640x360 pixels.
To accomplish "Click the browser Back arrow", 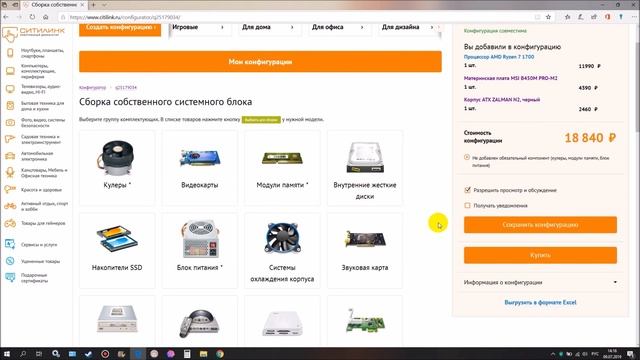I will [6, 17].
